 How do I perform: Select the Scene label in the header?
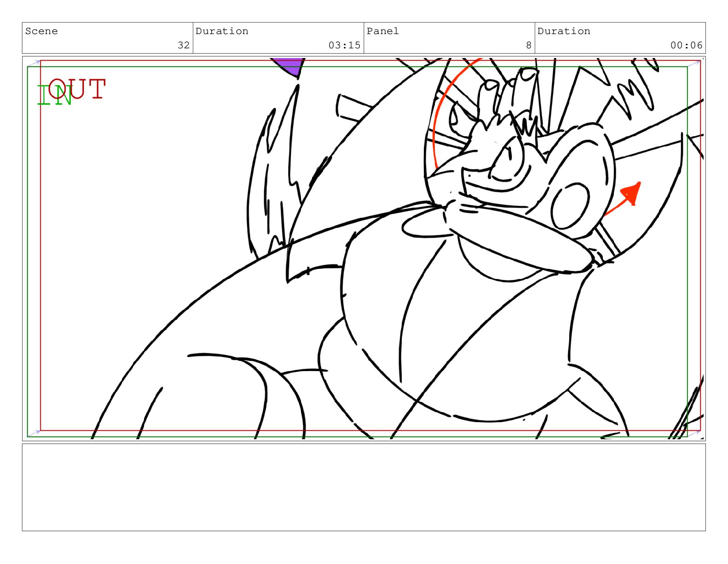(x=41, y=31)
